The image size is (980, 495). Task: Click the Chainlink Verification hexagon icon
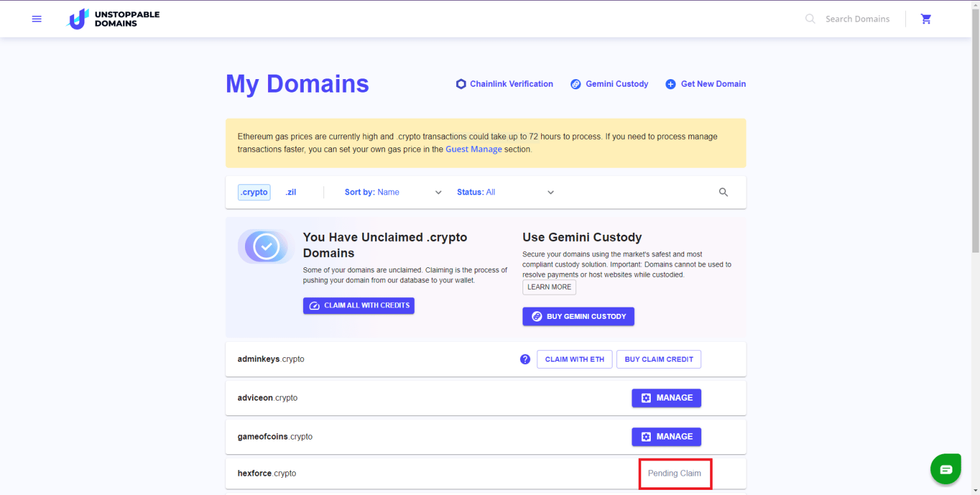pyautogui.click(x=461, y=84)
